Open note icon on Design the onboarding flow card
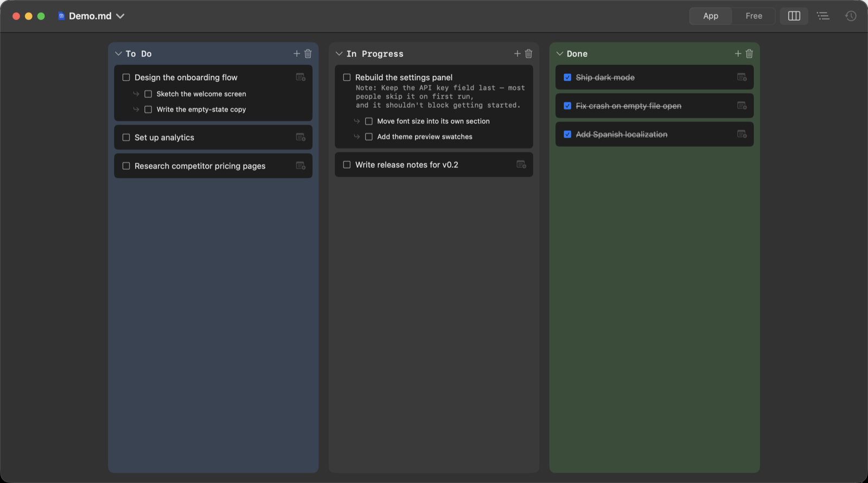Image resolution: width=868 pixels, height=483 pixels. [301, 78]
